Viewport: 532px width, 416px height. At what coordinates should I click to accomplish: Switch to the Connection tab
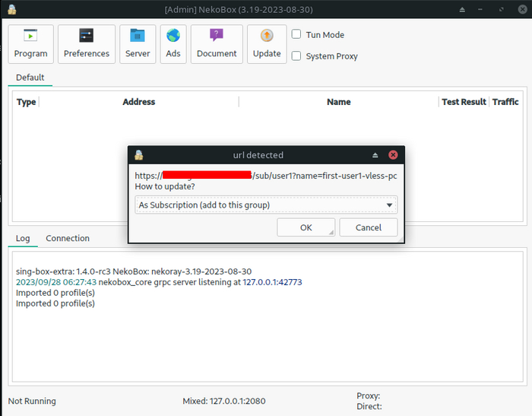coord(68,238)
